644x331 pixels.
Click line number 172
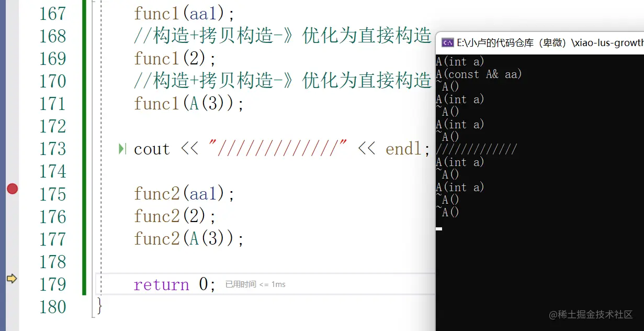(x=53, y=126)
